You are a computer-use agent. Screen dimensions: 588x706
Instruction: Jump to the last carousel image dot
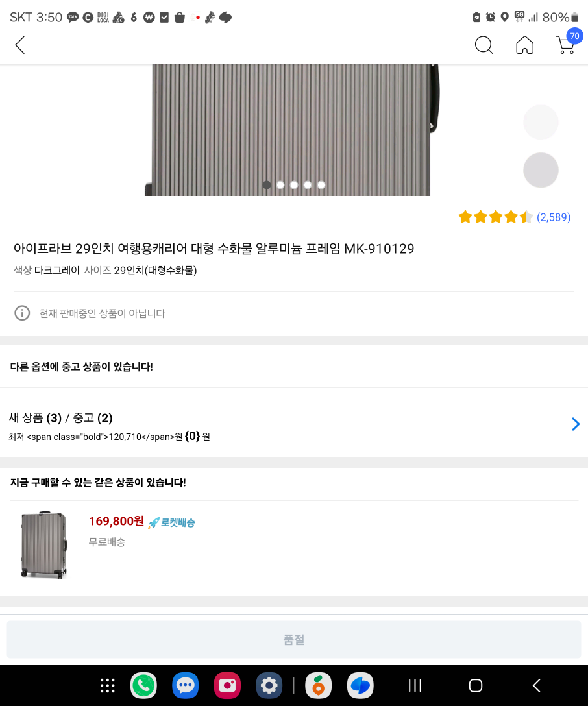[321, 185]
